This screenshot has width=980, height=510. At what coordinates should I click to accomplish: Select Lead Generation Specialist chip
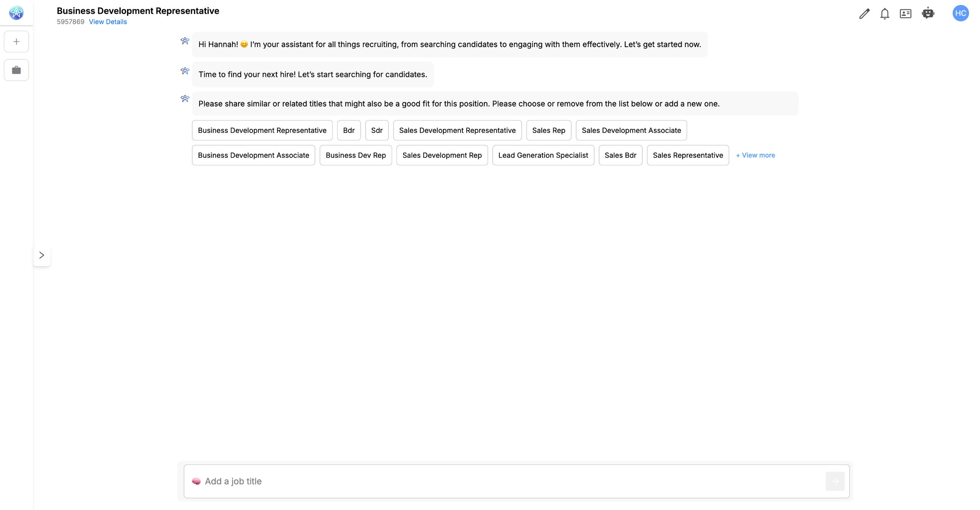(x=543, y=155)
